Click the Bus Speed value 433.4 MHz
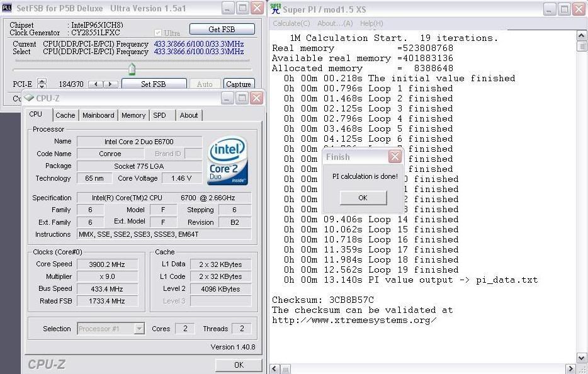Screen dimensions: 588x374 [107, 289]
